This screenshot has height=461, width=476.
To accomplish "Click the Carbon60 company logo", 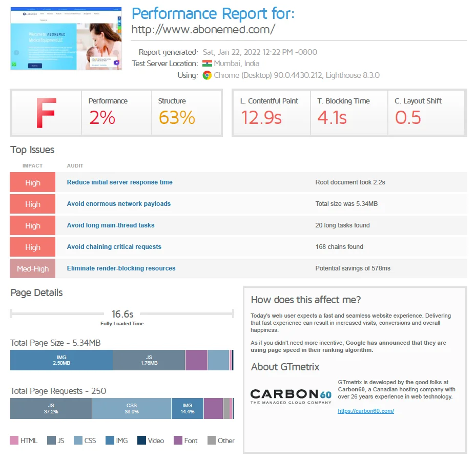I will (291, 396).
